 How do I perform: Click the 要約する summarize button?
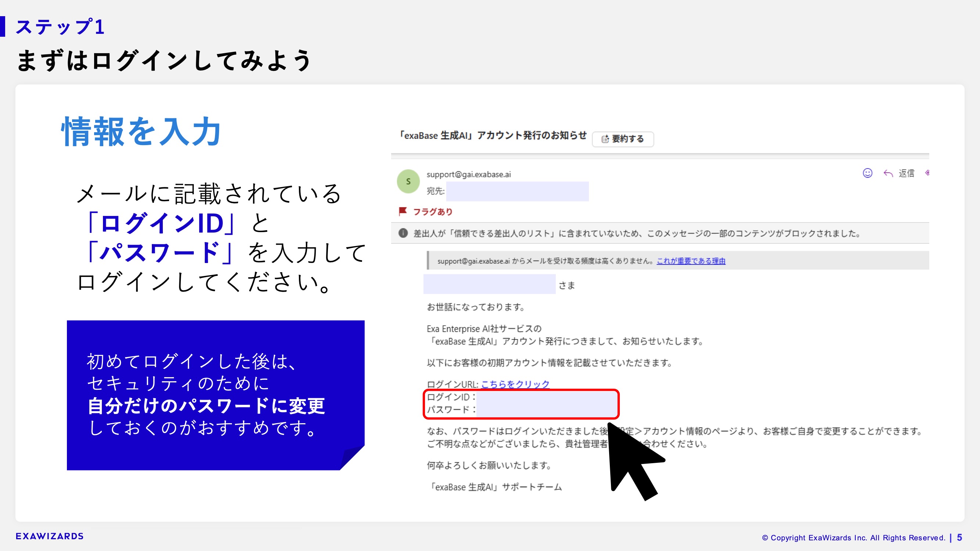coord(623,139)
